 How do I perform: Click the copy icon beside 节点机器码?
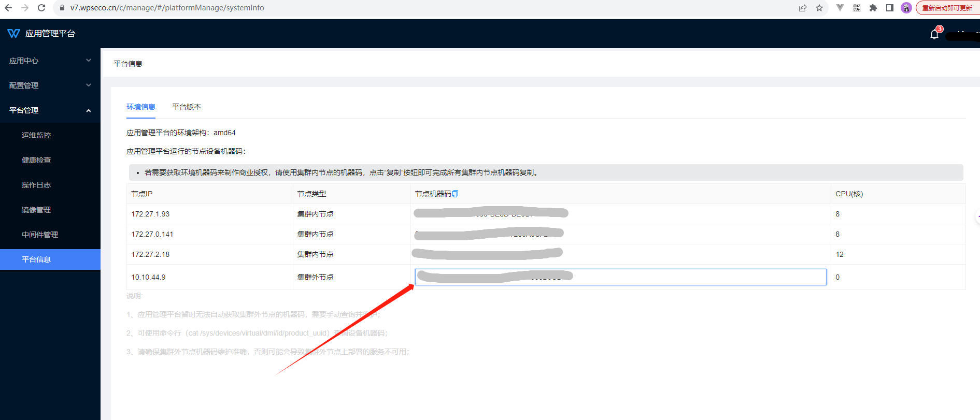(x=455, y=194)
